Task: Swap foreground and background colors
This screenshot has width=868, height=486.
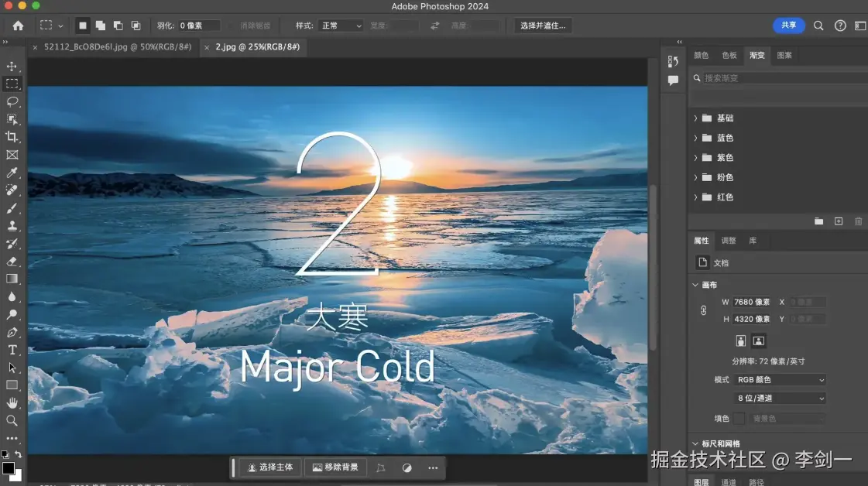Action: pos(19,454)
